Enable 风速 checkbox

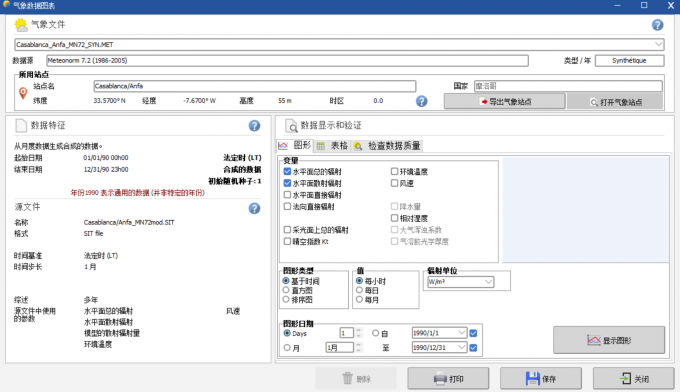(394, 183)
